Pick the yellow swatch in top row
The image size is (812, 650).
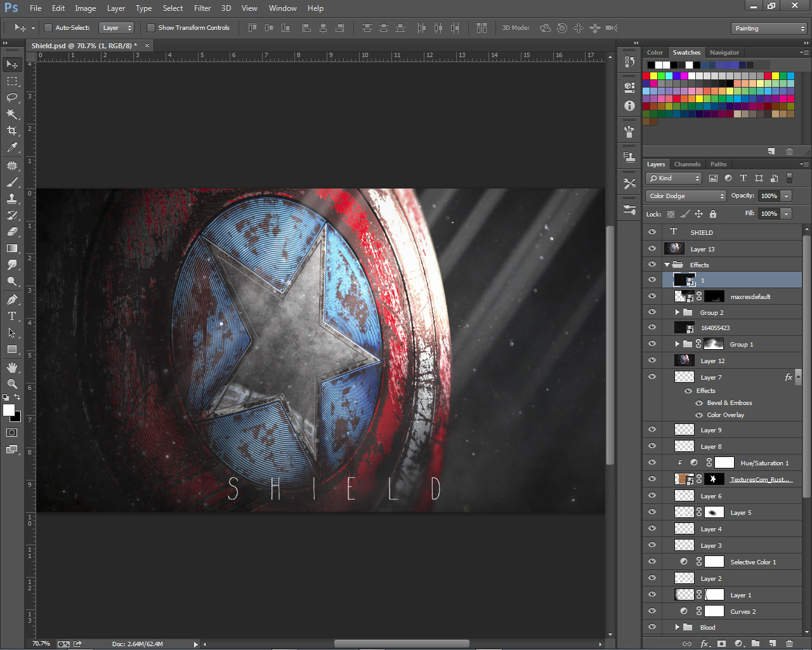click(654, 76)
